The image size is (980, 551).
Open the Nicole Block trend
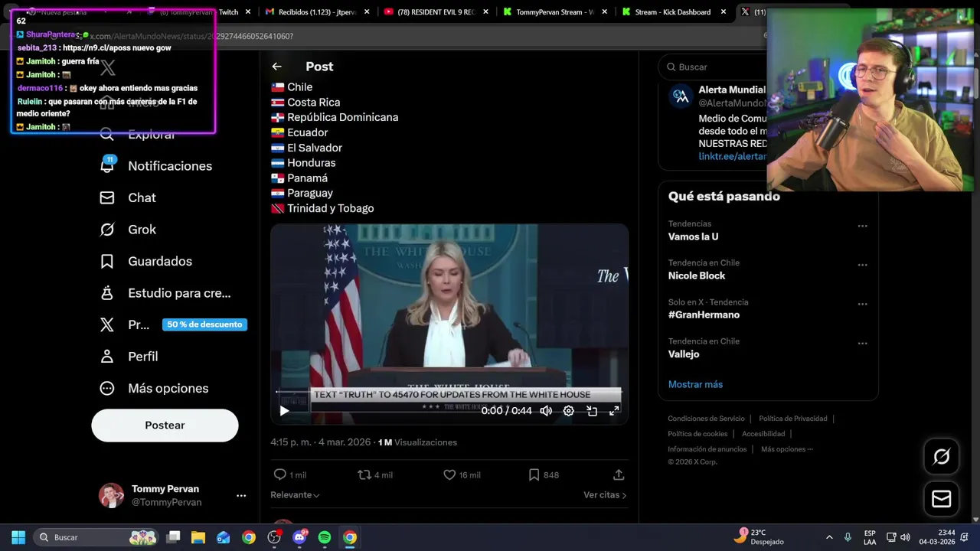[697, 275]
